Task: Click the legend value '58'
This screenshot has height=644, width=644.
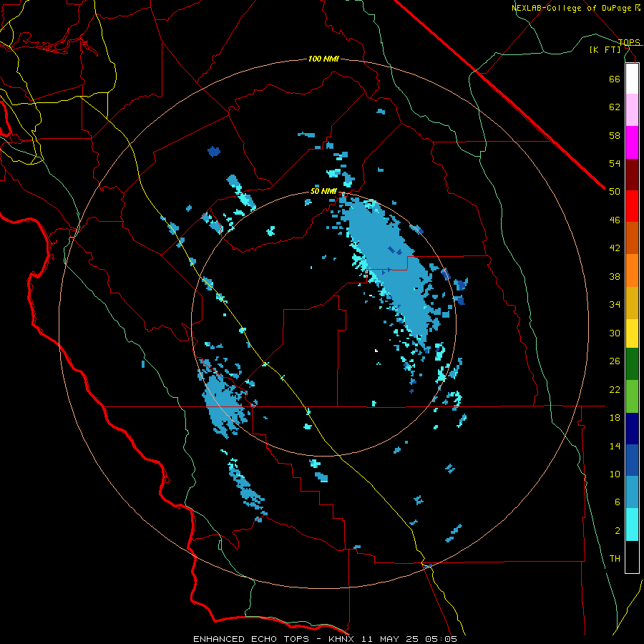Action: click(615, 135)
